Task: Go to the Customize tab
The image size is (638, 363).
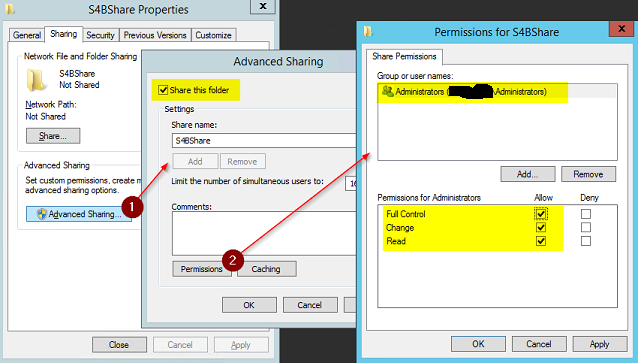Action: 213,35
